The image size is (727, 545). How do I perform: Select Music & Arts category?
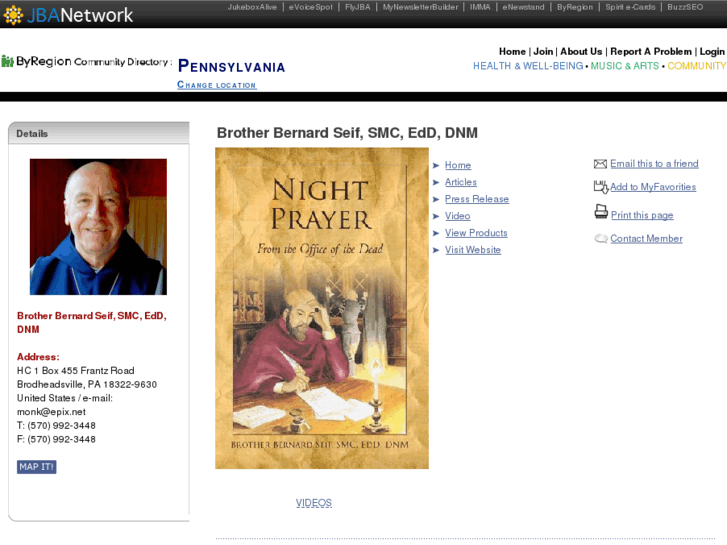[x=624, y=66]
